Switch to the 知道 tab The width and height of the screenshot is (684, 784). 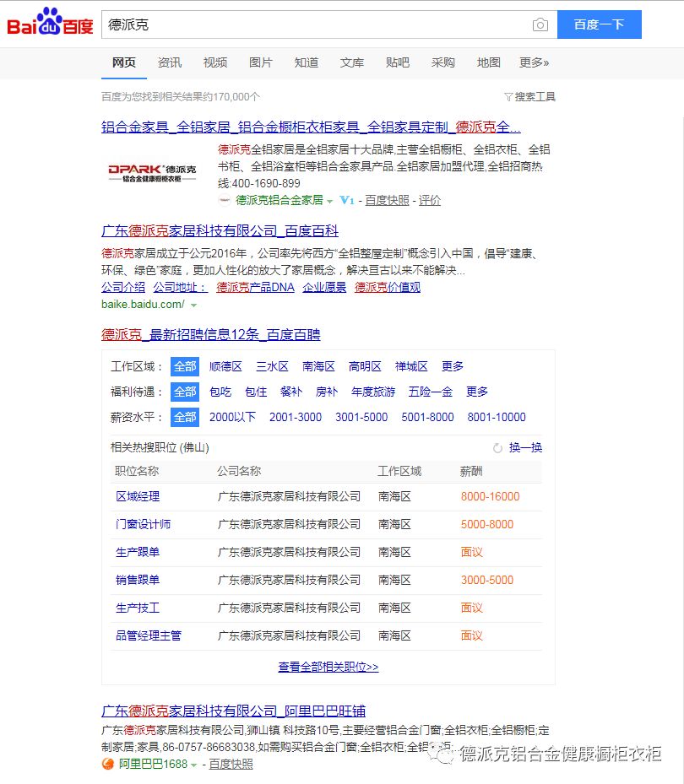[x=307, y=62]
